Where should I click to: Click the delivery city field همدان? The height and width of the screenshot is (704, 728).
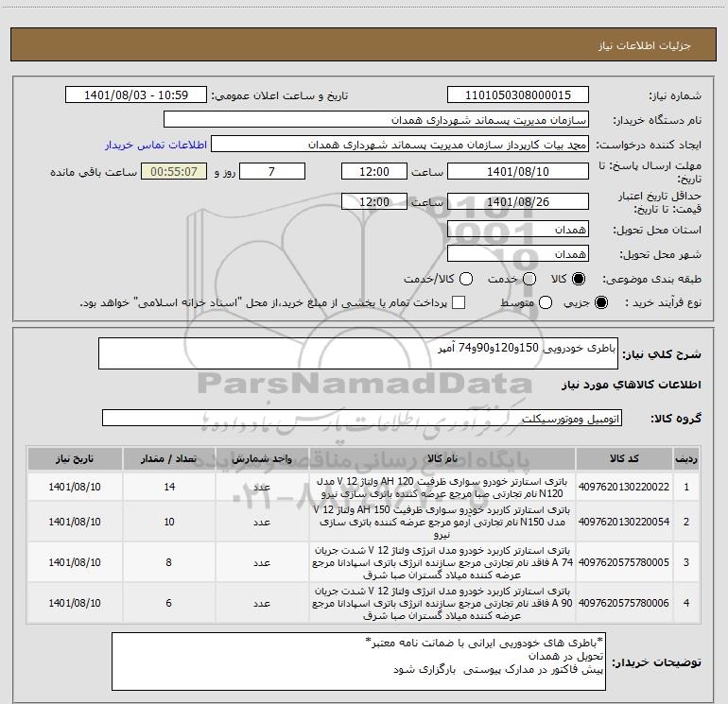(x=518, y=253)
